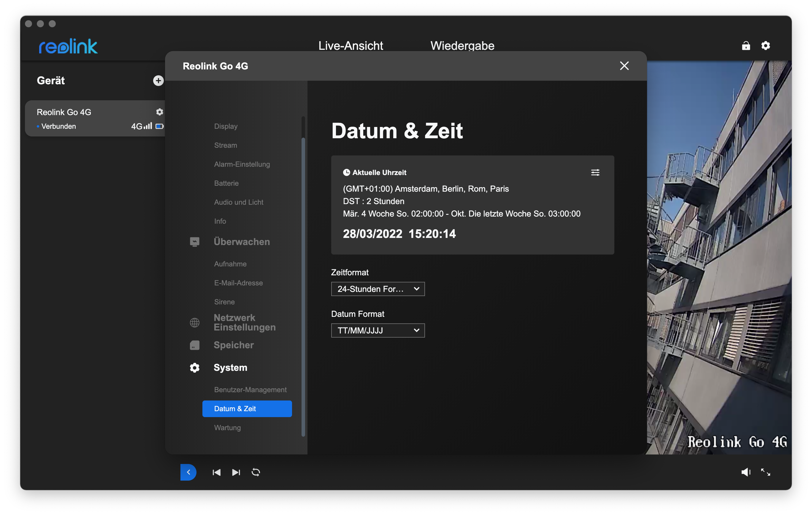
Task: Click the settings sidebar scrollbar
Action: click(303, 287)
